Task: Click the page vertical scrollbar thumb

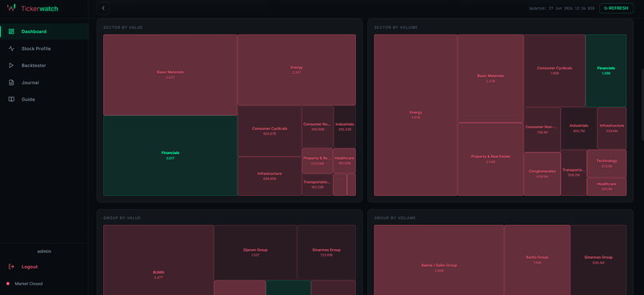Action: pos(642,105)
